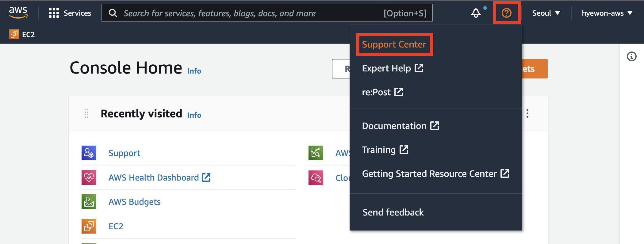Image resolution: width=644 pixels, height=244 pixels.
Task: Choose Send feedback in help menu
Action: click(x=393, y=212)
